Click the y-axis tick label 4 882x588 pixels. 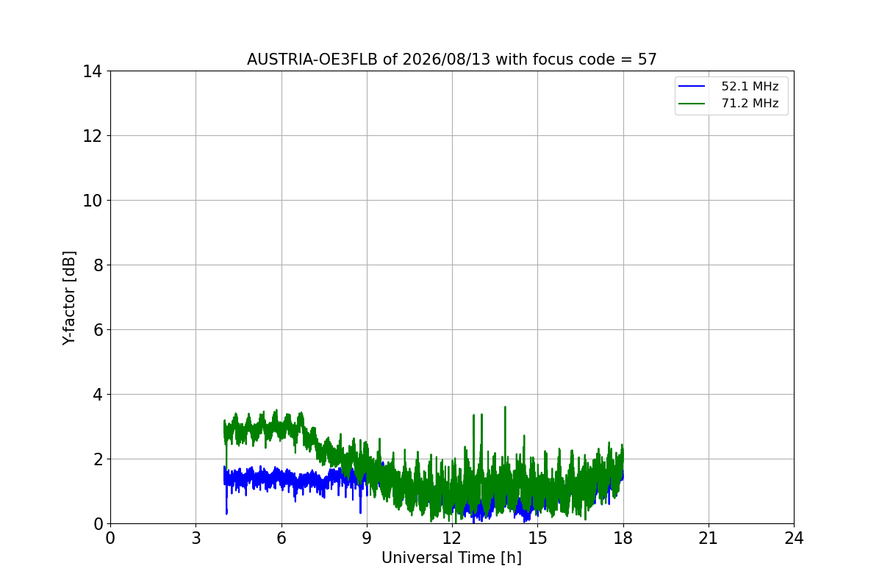coord(97,395)
